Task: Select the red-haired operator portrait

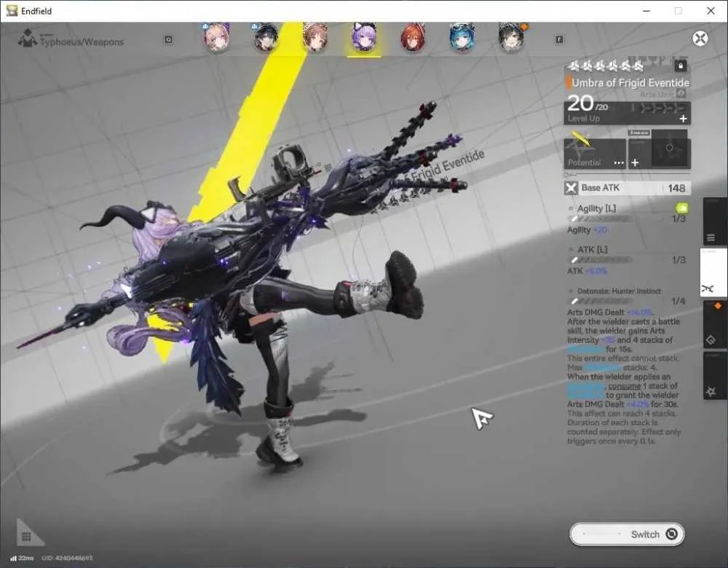Action: pos(413,37)
